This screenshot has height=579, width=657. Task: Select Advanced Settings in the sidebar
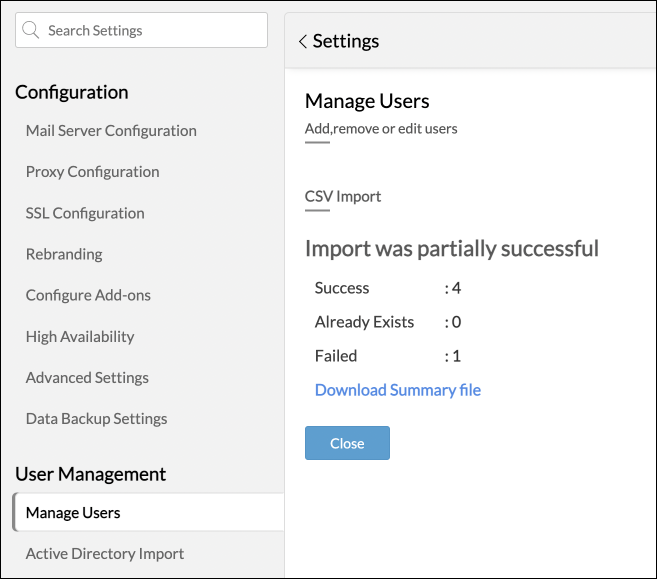[x=87, y=377]
